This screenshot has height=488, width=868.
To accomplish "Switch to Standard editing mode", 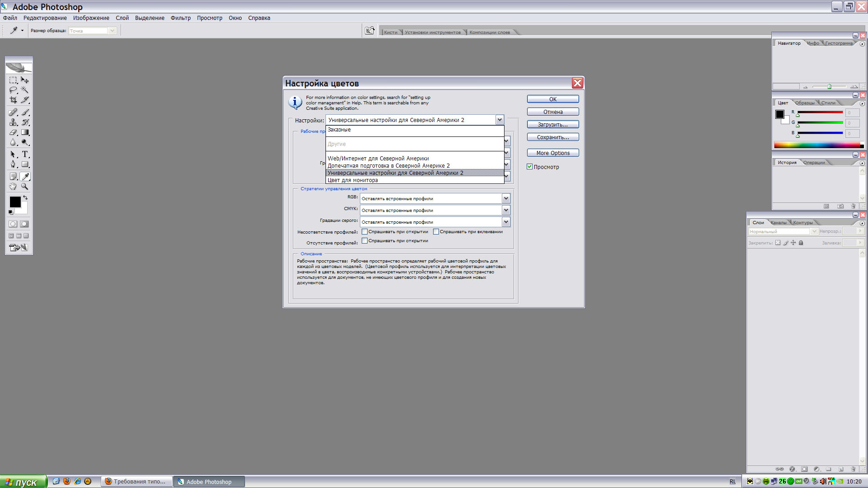I will pyautogui.click(x=13, y=224).
